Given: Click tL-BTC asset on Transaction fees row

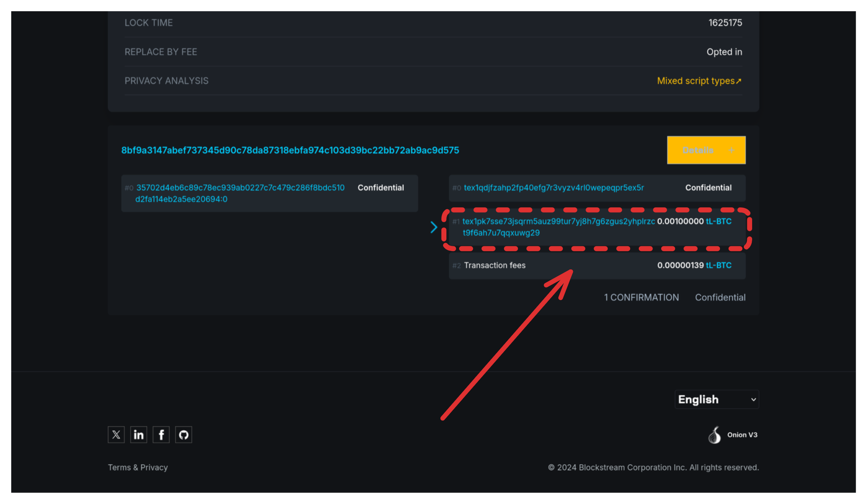Looking at the screenshot, I should (x=718, y=265).
